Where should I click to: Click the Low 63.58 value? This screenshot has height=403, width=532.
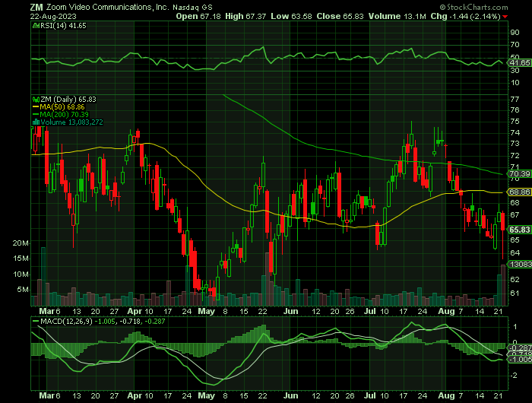point(291,16)
